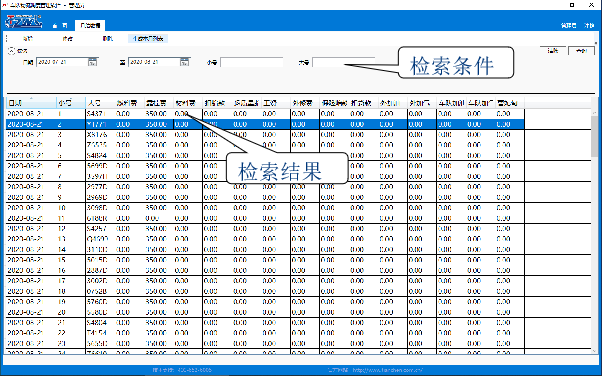Sort by the serial number column header
Screen dimensions: 602x377
pos(71,103)
